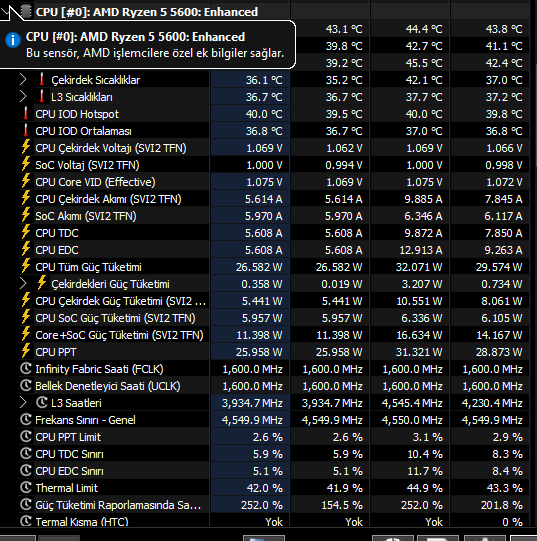Click the lightning icon beside CPU TDC
Viewport: 537px width, 541px height.
click(x=26, y=232)
